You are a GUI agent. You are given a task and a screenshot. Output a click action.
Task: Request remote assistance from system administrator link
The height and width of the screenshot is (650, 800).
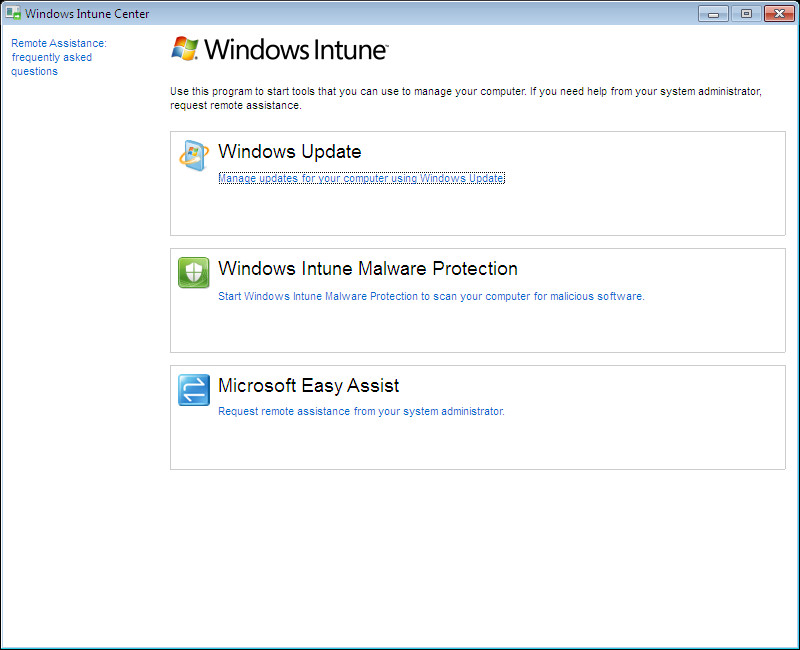(361, 411)
